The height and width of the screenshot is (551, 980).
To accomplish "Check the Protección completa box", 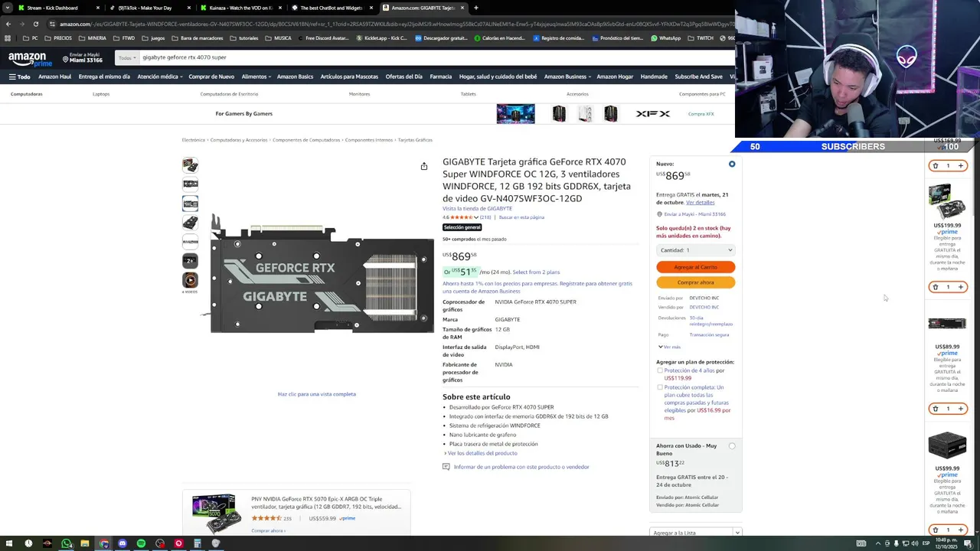I will click(660, 387).
